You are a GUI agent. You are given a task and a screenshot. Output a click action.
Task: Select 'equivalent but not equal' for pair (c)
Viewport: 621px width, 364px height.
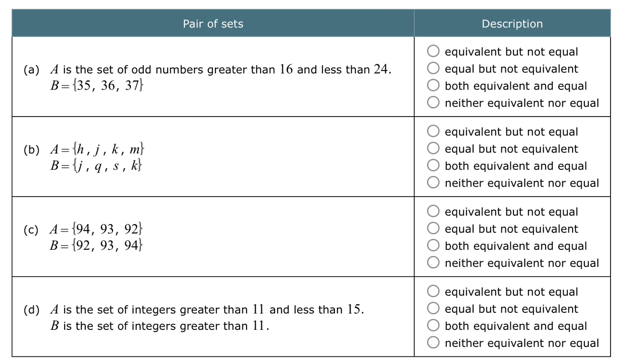click(433, 211)
